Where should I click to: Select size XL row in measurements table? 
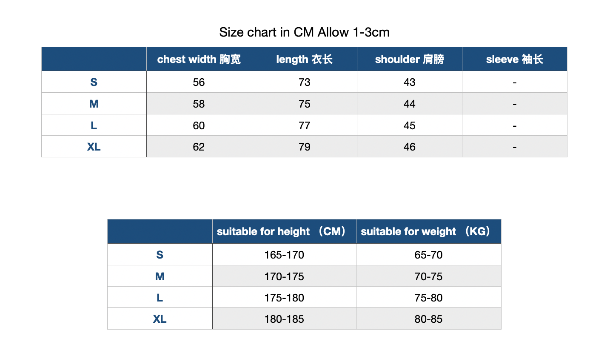304,147
